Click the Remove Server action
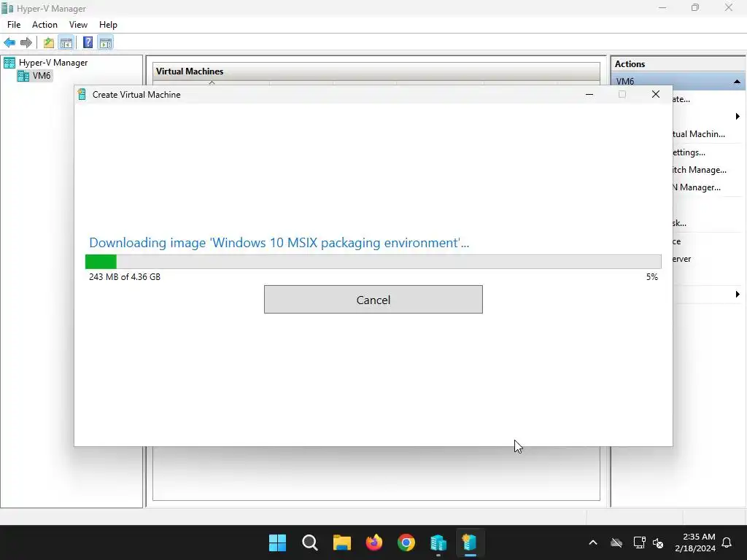747x560 pixels. (x=682, y=259)
